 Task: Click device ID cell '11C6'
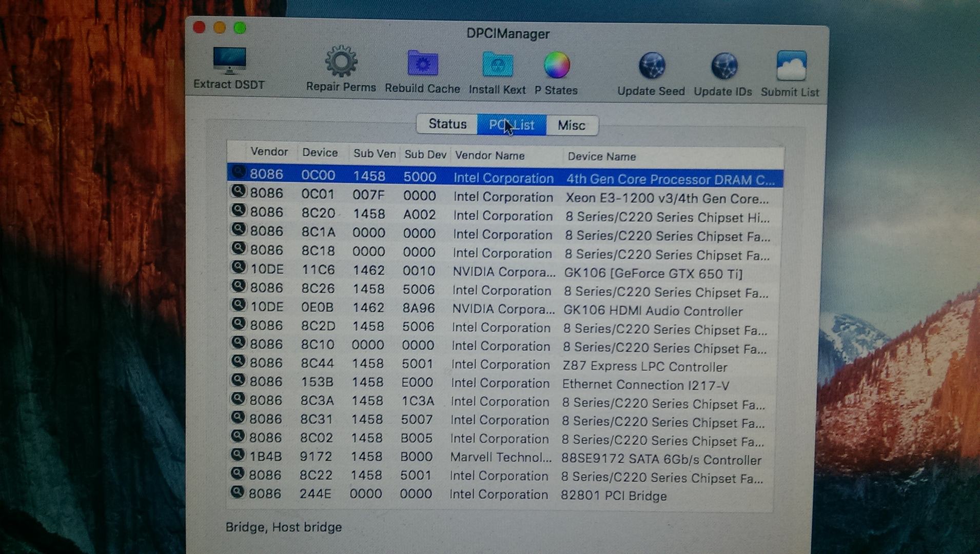click(x=318, y=270)
